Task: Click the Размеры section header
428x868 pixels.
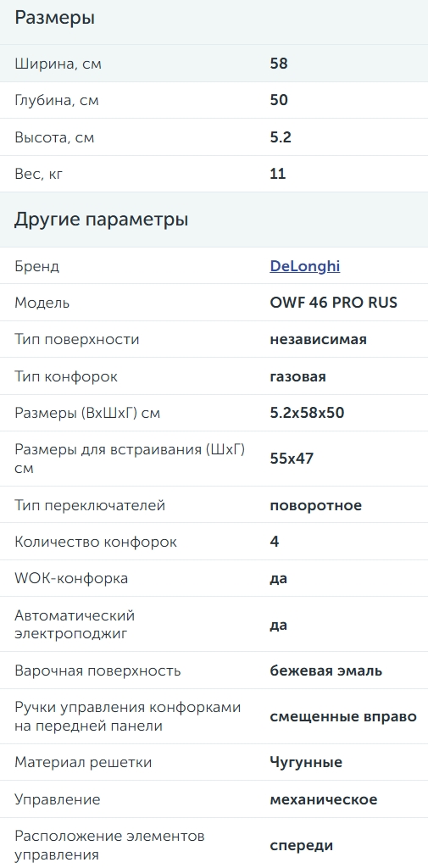Action: click(54, 18)
